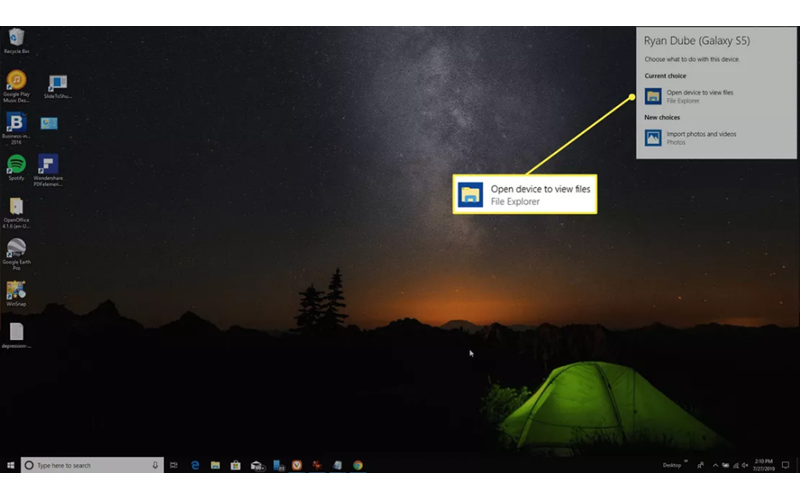800x500 pixels.
Task: Click the Task View taskbar icon
Action: click(x=174, y=465)
